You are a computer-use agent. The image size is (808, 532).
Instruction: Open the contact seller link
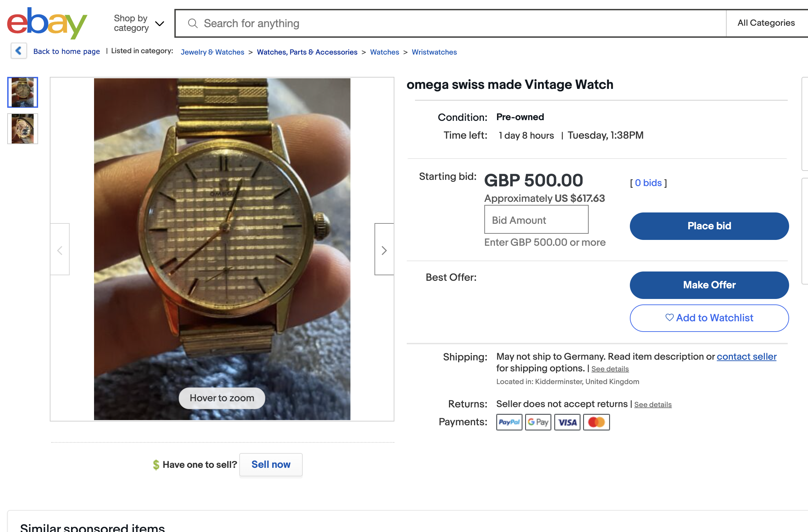[x=746, y=357]
